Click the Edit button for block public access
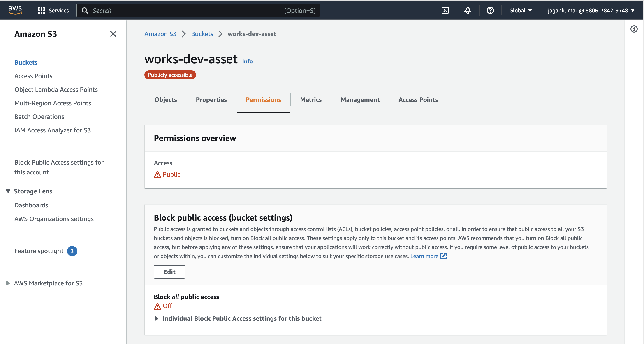 169,272
